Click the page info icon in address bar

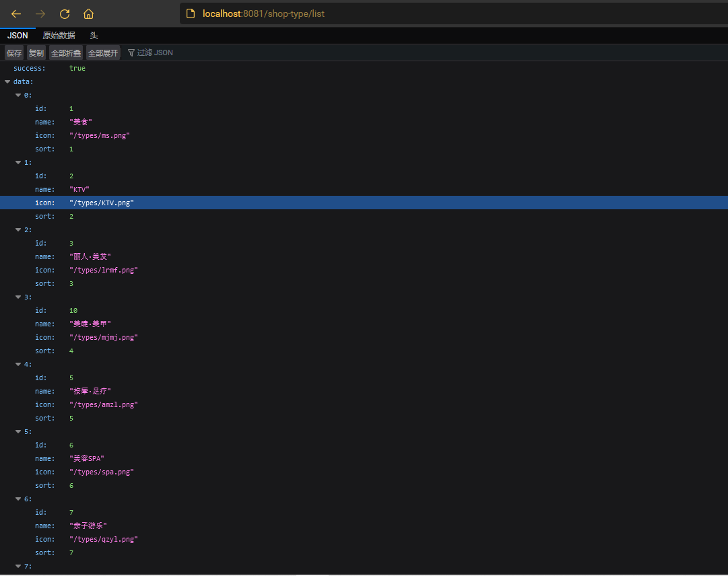(191, 13)
